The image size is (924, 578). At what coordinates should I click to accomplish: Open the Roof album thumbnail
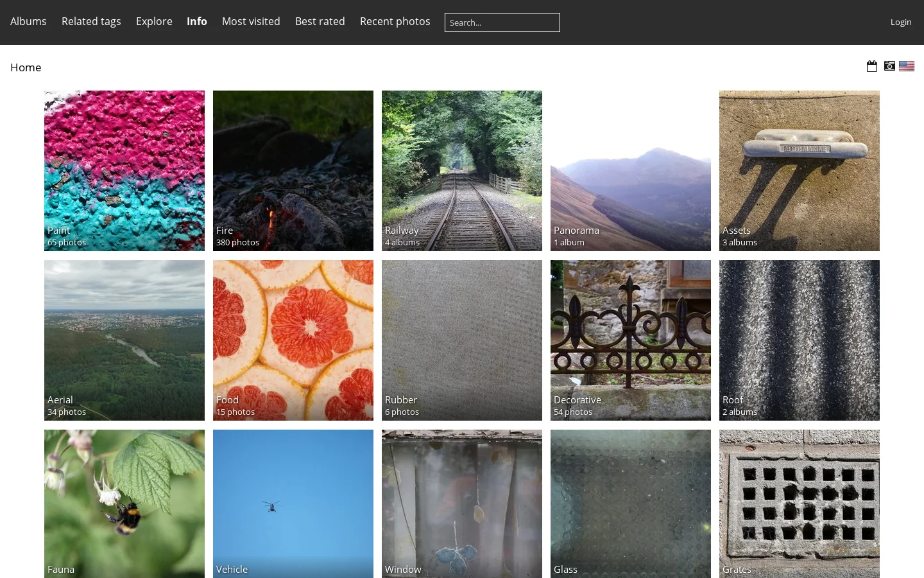coord(800,340)
